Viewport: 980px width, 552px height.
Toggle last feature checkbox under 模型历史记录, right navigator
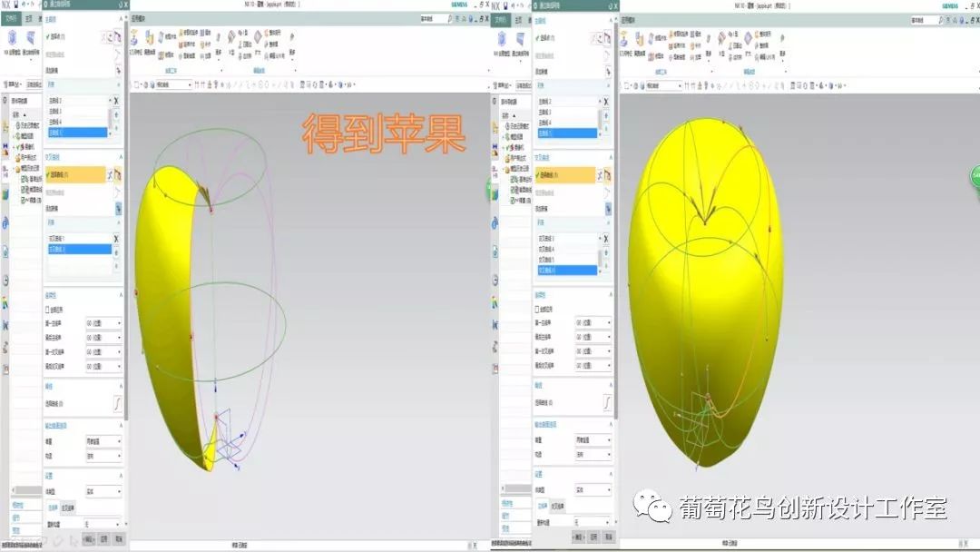pos(514,200)
